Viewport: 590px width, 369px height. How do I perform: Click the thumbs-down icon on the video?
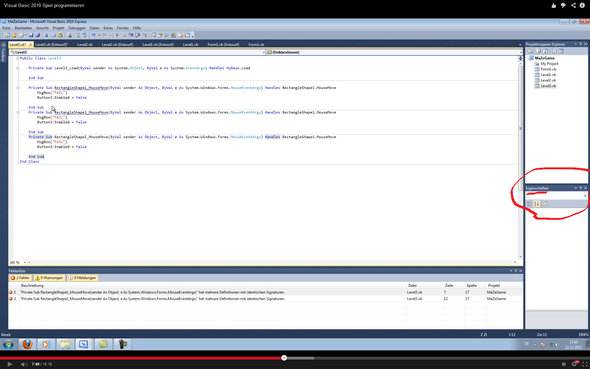click(x=563, y=5)
